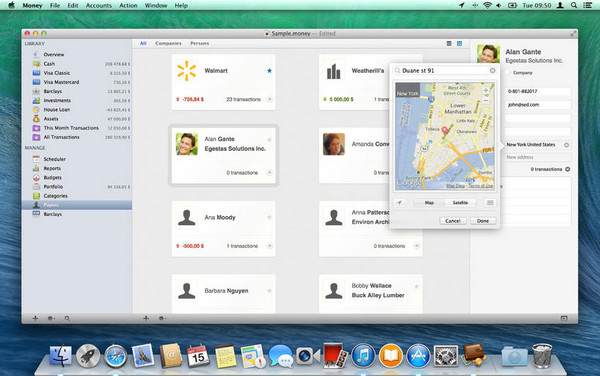This screenshot has height=376, width=600.
Task: Open the Visa Classic account
Action: click(x=56, y=73)
